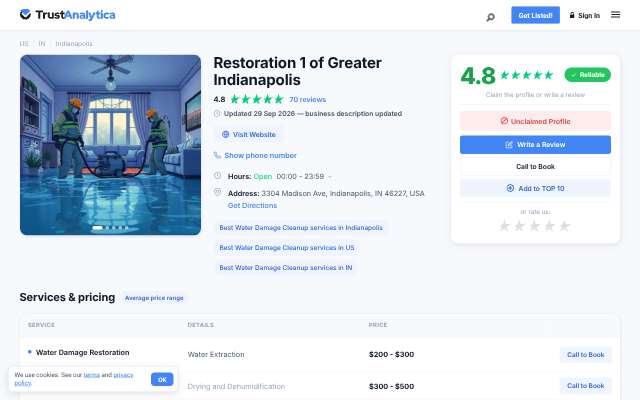Viewport: 640px width, 400px height.
Task: Rate three stars in the rate us row
Action: pos(535,226)
